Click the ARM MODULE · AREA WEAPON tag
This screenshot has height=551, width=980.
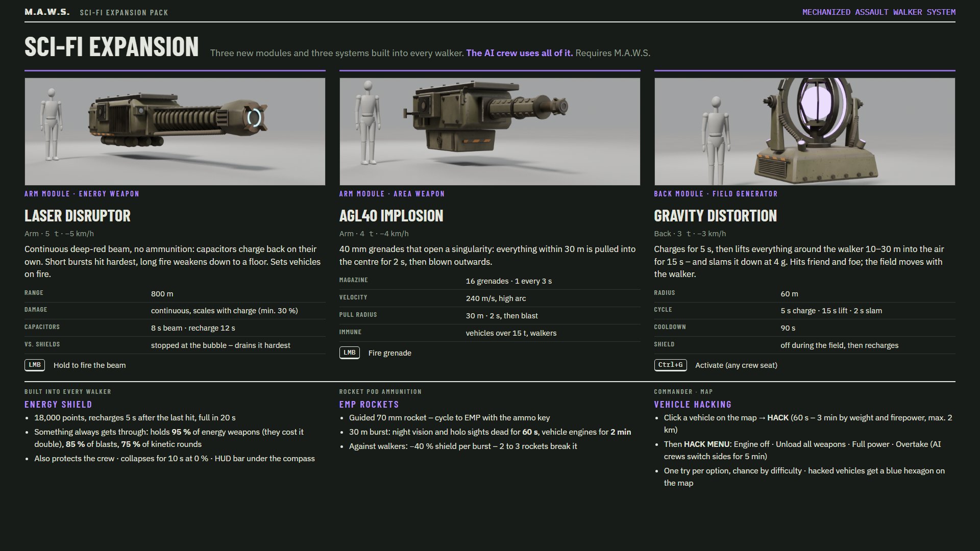[392, 194]
